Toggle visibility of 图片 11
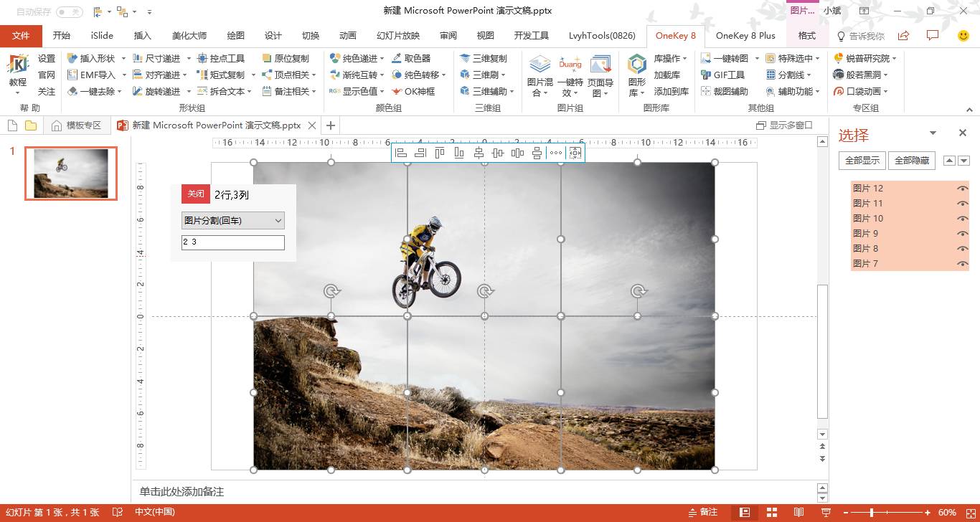The height and width of the screenshot is (522, 980). pos(962,203)
